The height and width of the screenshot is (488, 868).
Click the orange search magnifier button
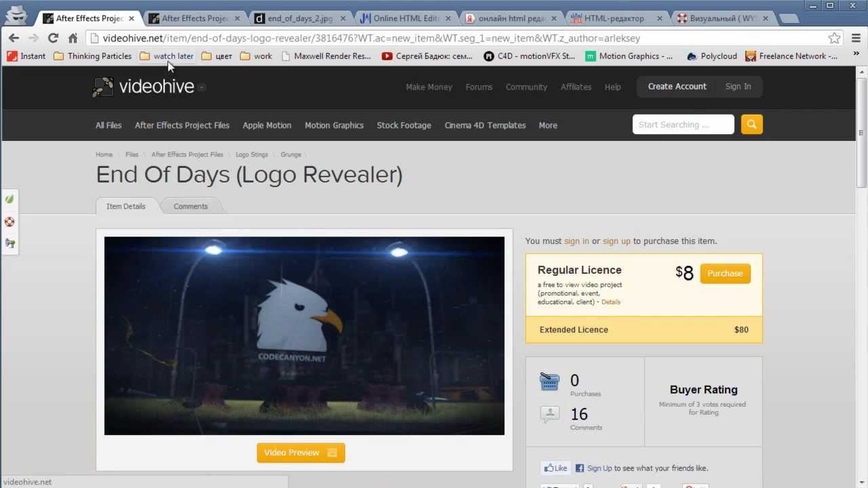click(751, 125)
